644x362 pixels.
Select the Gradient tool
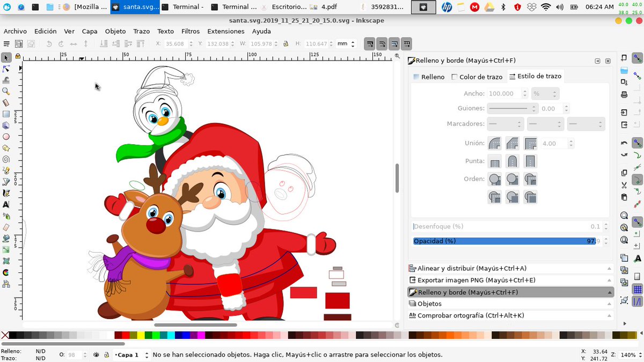pos(6,249)
